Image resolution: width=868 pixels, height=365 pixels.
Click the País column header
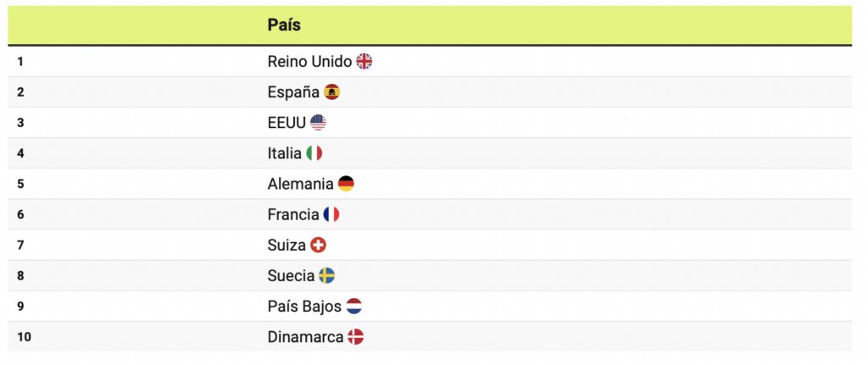pos(284,25)
